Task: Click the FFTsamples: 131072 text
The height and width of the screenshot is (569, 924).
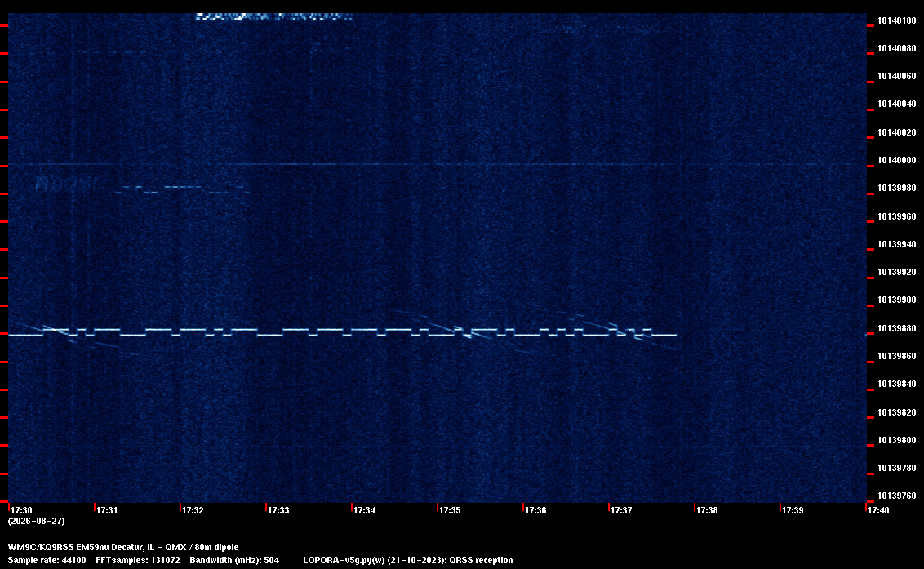Action: [x=138, y=560]
